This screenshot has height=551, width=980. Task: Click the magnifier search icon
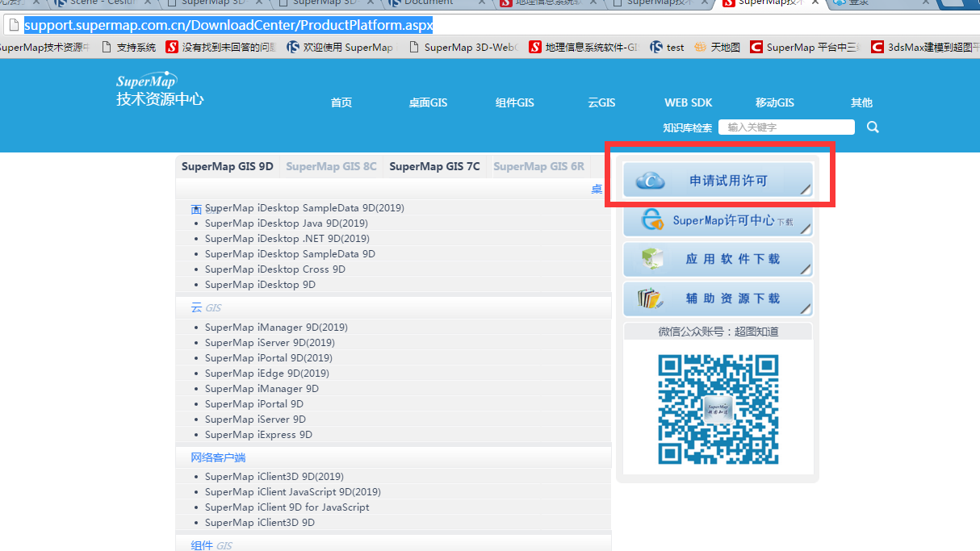point(873,127)
